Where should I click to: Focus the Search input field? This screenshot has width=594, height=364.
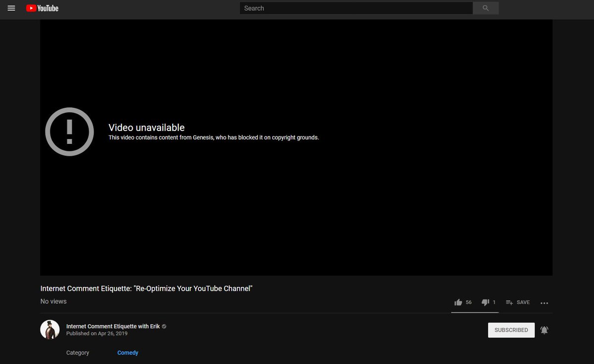point(356,8)
